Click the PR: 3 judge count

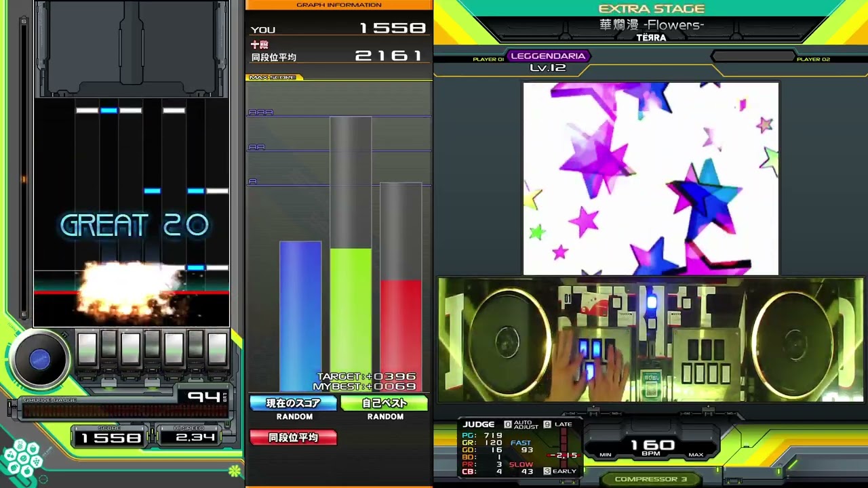[482, 464]
